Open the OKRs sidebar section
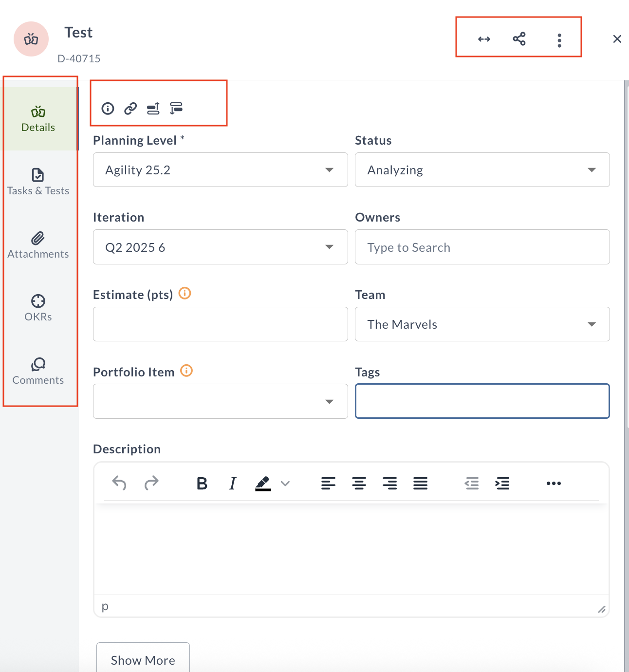Viewport: 629px width, 672px height. point(38,307)
